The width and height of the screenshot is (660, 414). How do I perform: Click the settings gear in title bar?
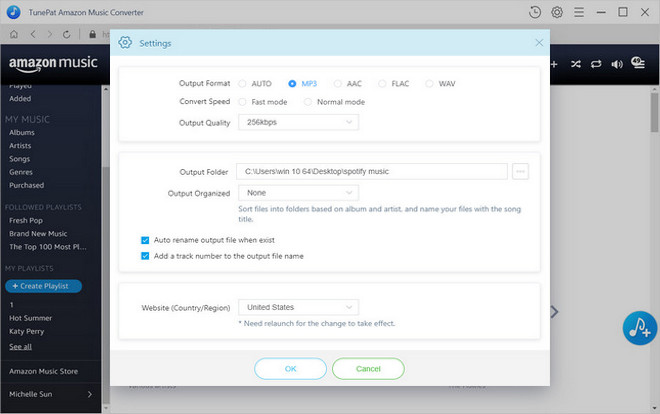[557, 12]
